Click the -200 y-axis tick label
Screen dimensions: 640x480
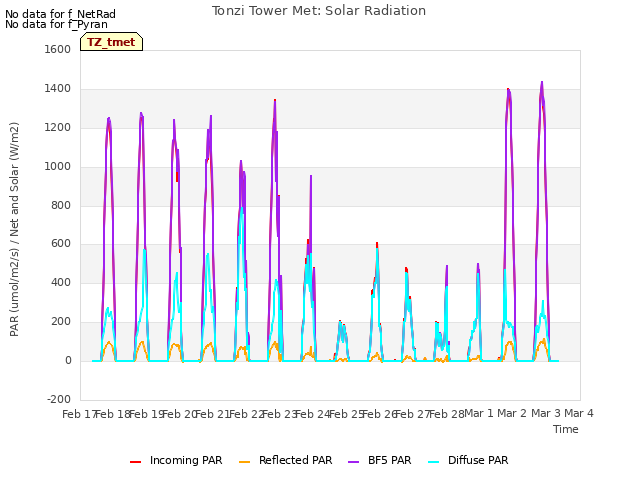pos(59,399)
